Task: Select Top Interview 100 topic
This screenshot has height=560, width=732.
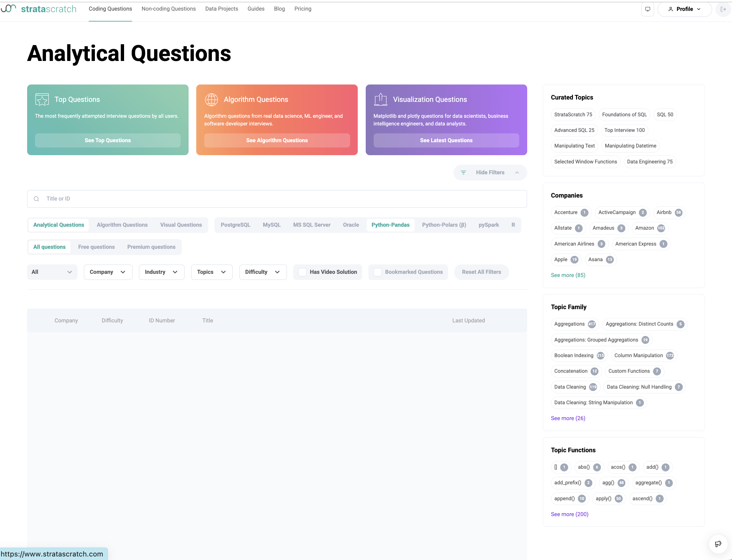Action: click(624, 130)
